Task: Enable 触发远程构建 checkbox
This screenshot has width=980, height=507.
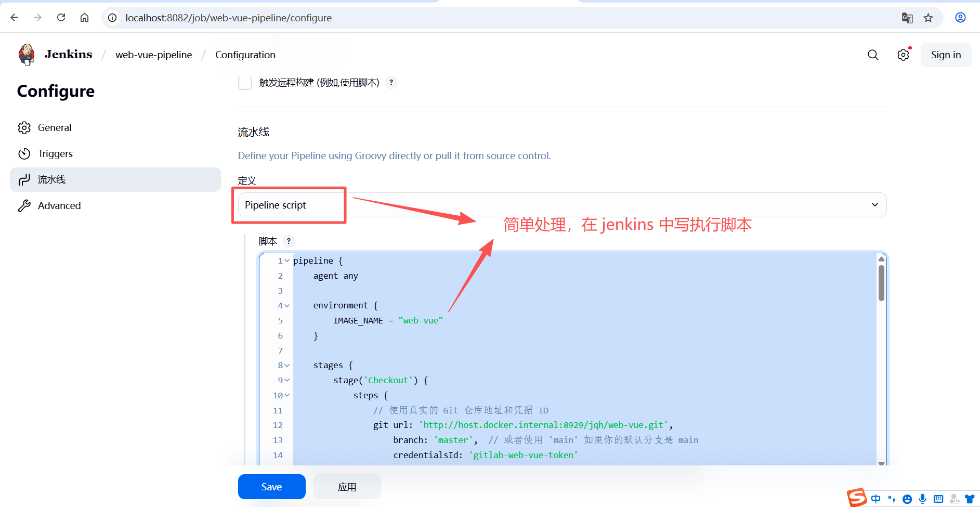Action: tap(245, 82)
